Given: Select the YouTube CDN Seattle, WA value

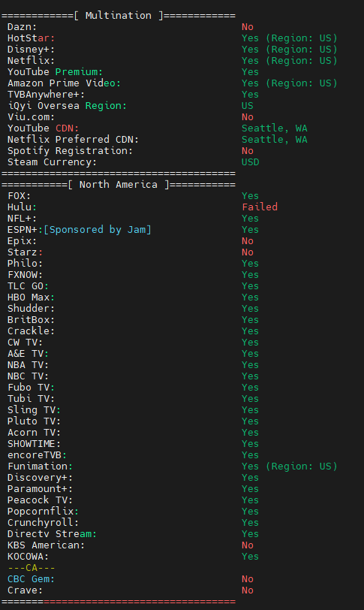Looking at the screenshot, I should [274, 128].
